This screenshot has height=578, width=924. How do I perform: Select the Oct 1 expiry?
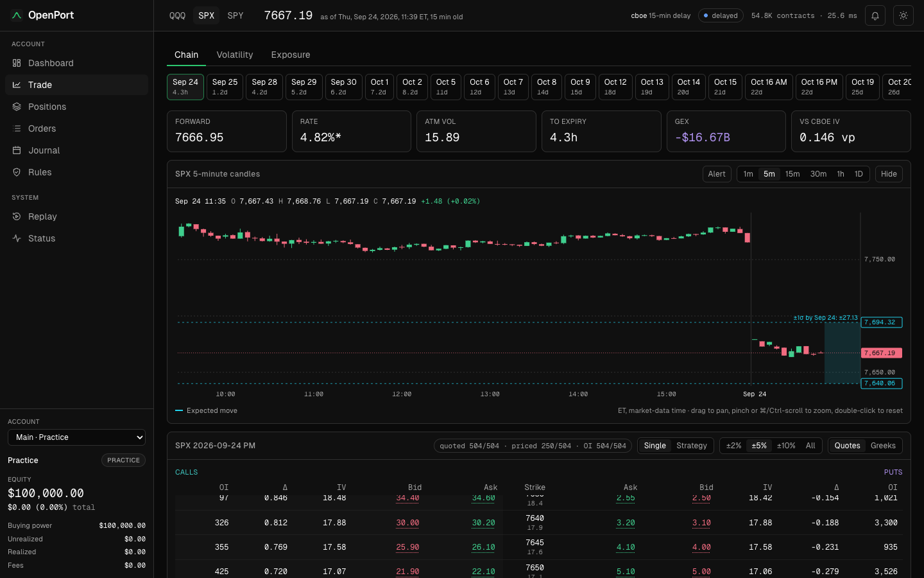pos(379,87)
